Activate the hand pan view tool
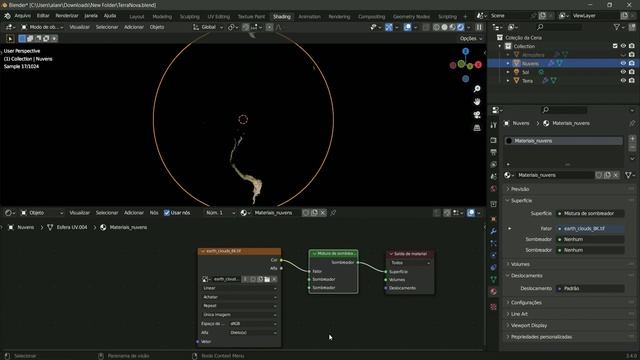This screenshot has height=360, width=640. click(x=477, y=102)
